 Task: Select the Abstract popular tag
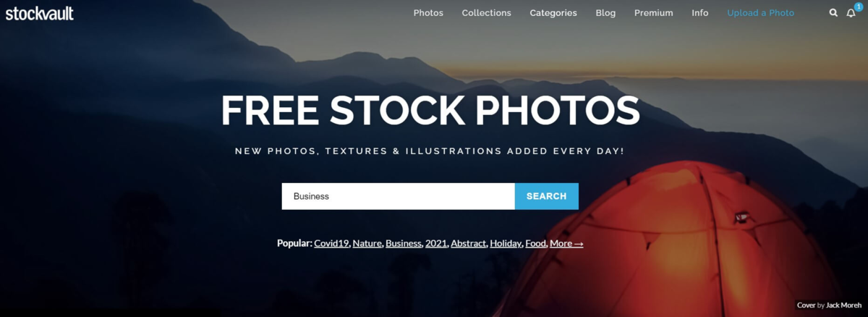pos(469,244)
